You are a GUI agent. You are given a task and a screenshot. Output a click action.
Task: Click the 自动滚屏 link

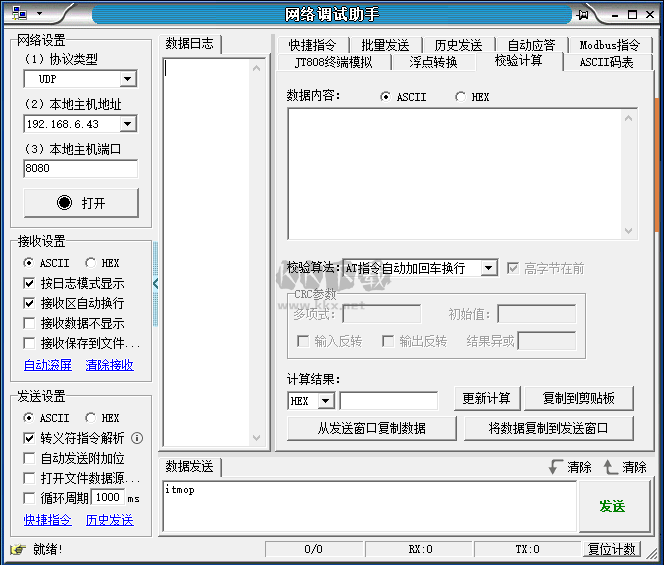tap(48, 365)
